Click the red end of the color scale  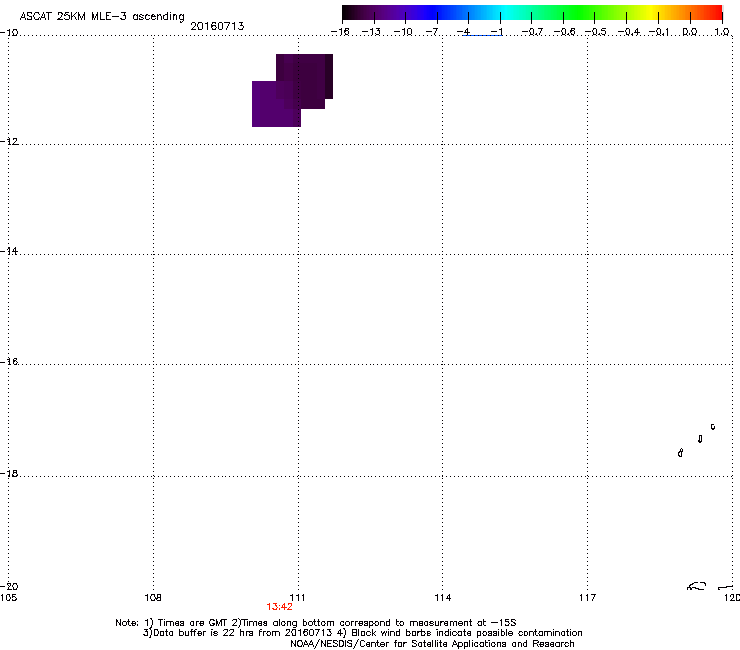(715, 13)
